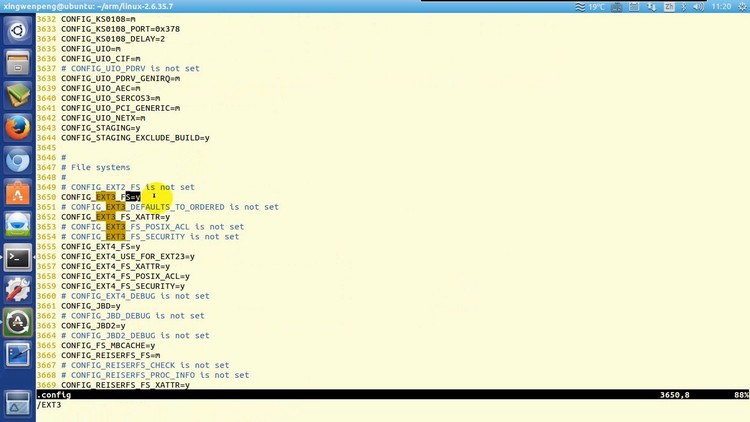Open the session gear menu
The image size is (750, 422).
point(742,7)
